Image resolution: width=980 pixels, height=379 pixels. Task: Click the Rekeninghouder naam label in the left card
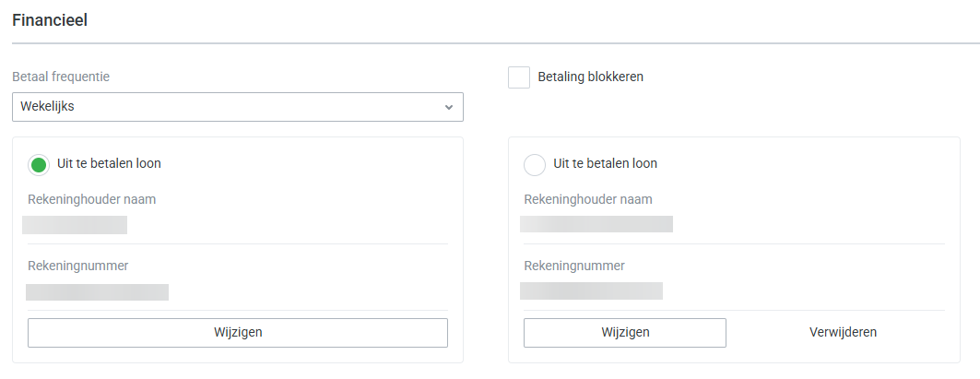point(92,199)
